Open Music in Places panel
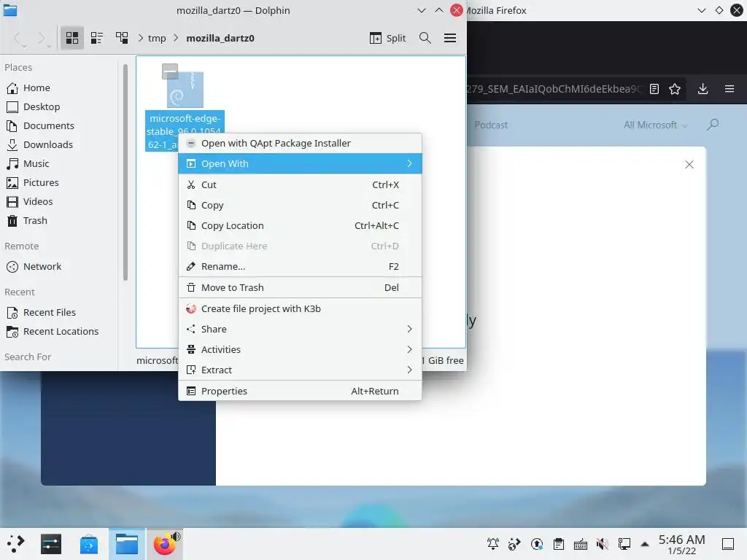This screenshot has height=560, width=747. [x=36, y=164]
